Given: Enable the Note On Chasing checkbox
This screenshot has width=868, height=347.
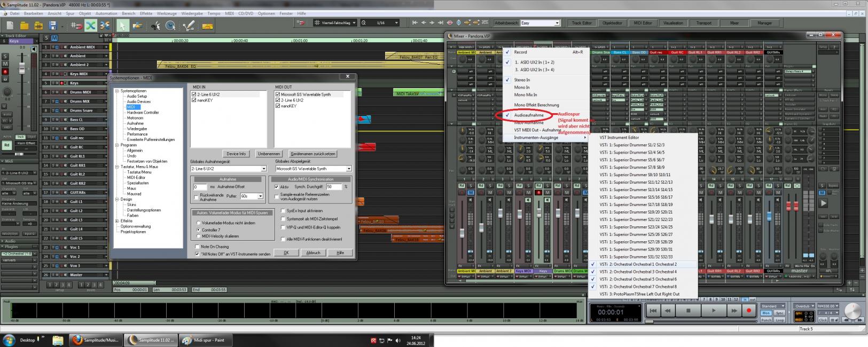Looking at the screenshot, I should tap(198, 247).
